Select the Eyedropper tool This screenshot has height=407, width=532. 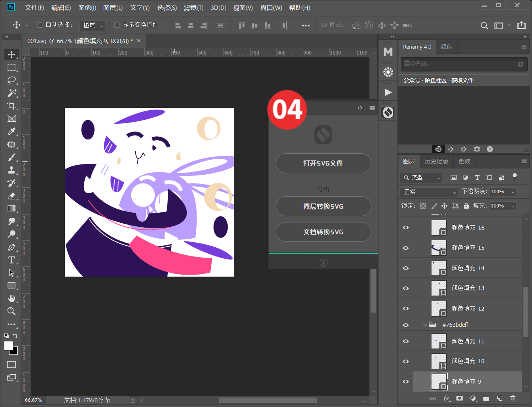(11, 132)
